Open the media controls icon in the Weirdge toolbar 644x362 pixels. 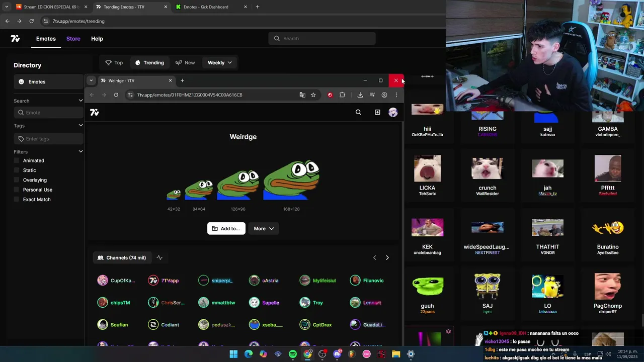(x=372, y=95)
